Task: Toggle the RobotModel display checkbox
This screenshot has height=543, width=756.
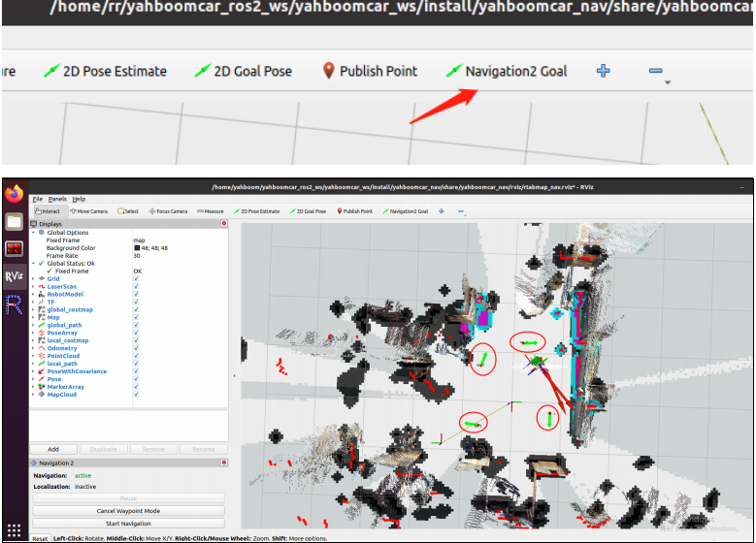Action: 136,295
